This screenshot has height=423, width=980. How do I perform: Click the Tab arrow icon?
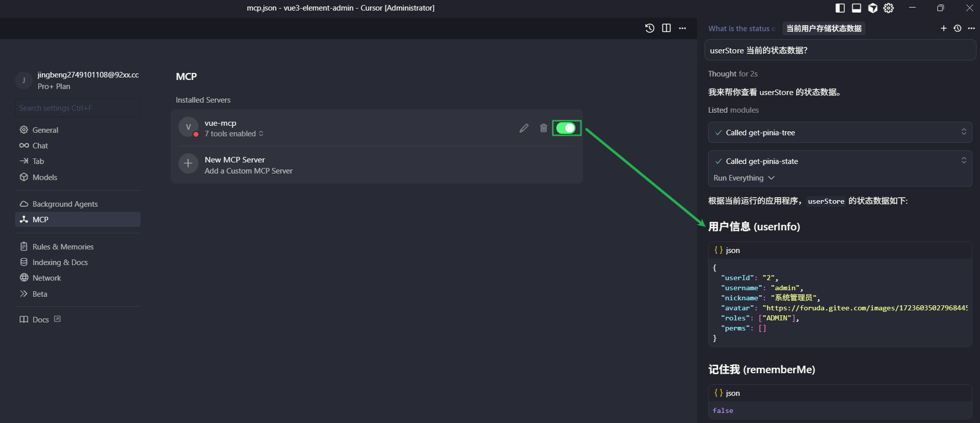pyautogui.click(x=24, y=161)
